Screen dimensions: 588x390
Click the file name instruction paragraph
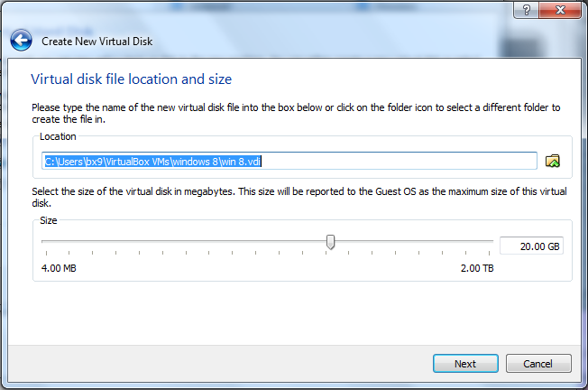point(295,113)
